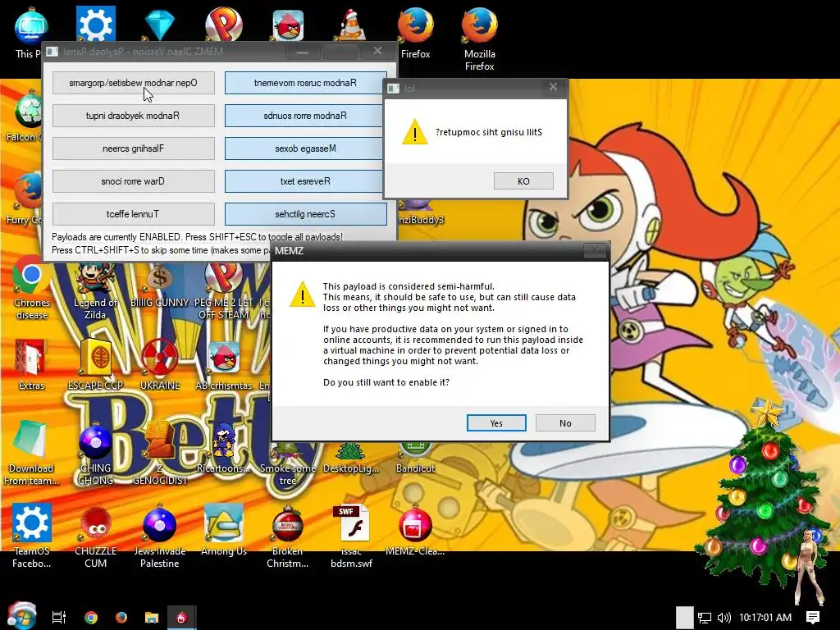Toggle the 'tupni draobyek modnaR' payload
The image size is (840, 630).
(134, 116)
